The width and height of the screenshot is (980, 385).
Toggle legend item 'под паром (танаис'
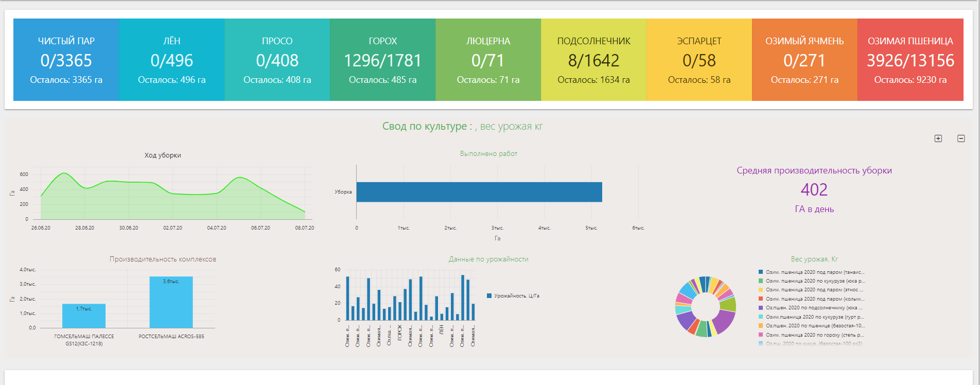click(814, 272)
